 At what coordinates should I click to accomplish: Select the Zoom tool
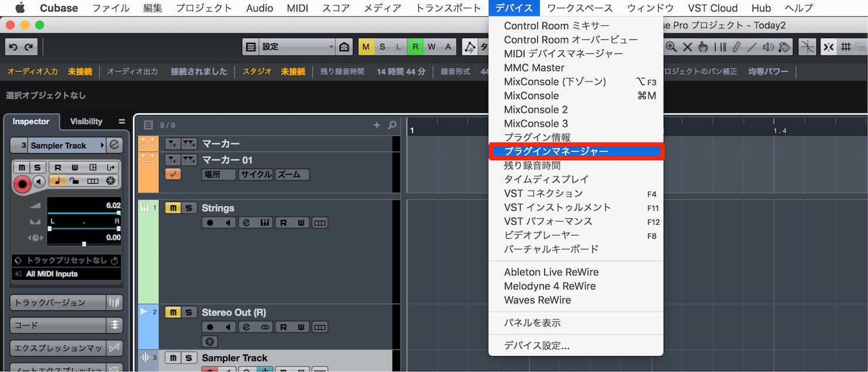tap(671, 47)
